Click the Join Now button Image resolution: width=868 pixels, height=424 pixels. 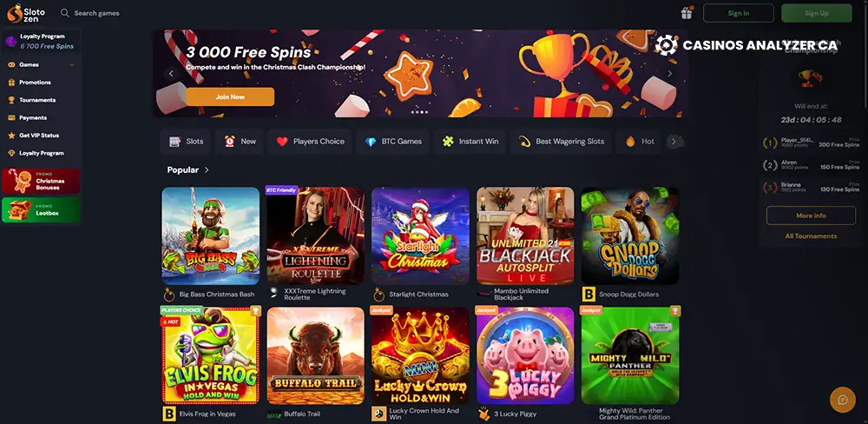230,96
